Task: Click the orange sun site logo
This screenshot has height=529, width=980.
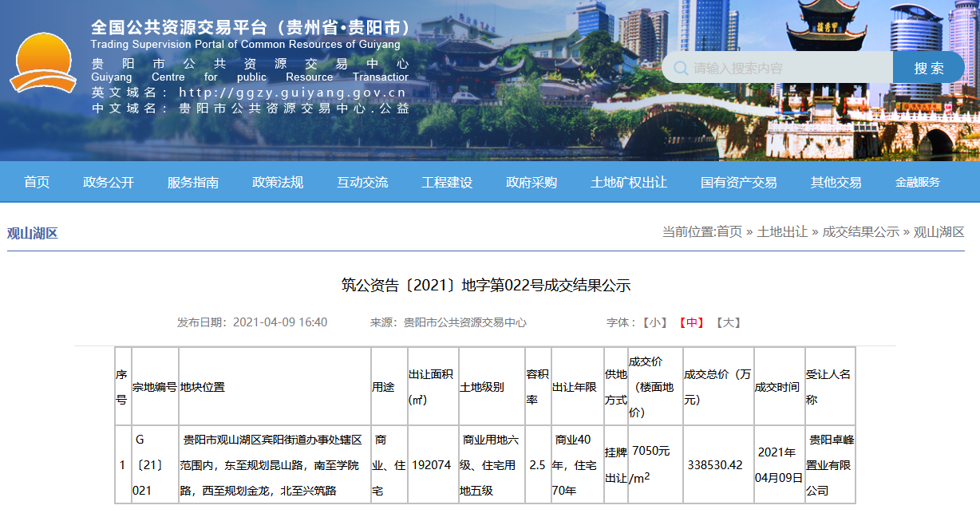Action: pos(43,64)
